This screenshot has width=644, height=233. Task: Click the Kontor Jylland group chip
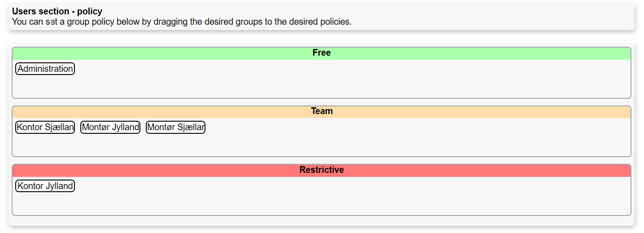coord(45,186)
